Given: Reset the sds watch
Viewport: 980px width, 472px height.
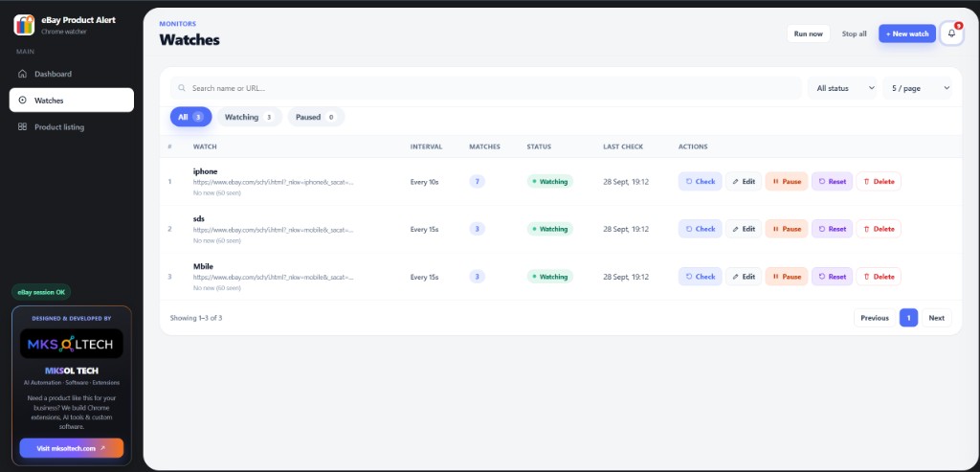Looking at the screenshot, I should tap(832, 229).
